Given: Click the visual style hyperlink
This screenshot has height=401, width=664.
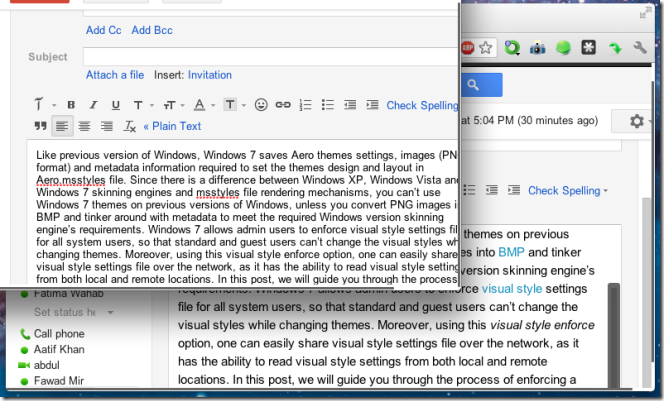Looking at the screenshot, I should coord(512,289).
